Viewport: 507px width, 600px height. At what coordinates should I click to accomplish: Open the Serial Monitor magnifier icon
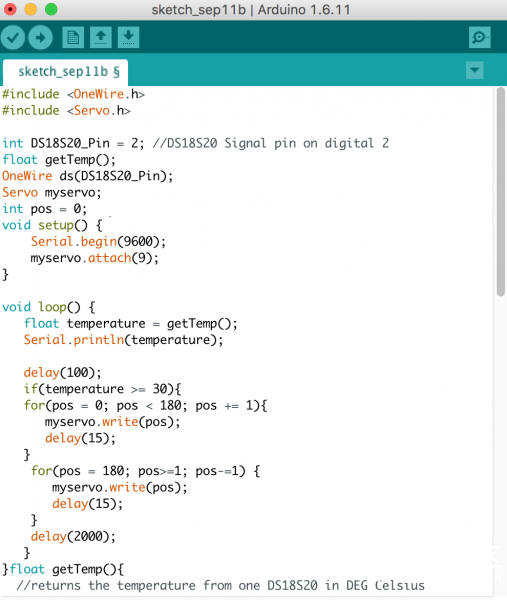tap(479, 38)
